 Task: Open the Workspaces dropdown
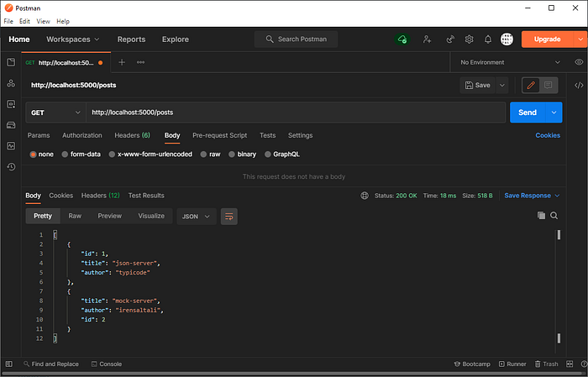(x=73, y=39)
